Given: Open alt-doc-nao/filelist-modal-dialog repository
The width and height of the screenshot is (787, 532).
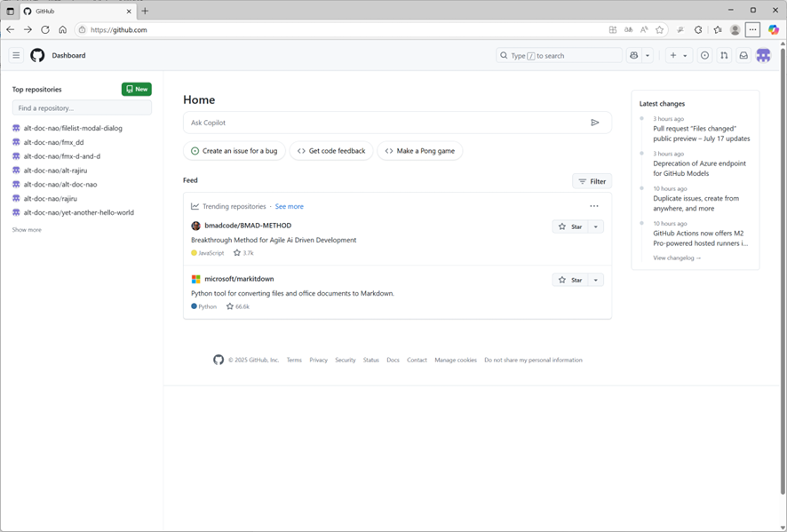Looking at the screenshot, I should click(x=73, y=128).
